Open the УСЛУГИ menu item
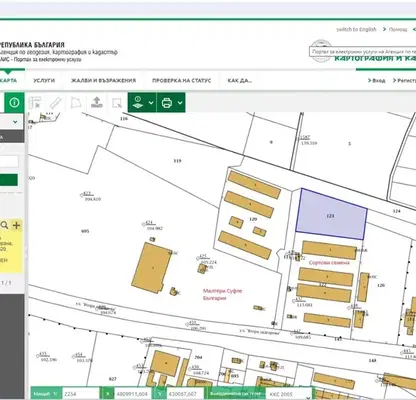This screenshot has width=416, height=400. point(44,80)
